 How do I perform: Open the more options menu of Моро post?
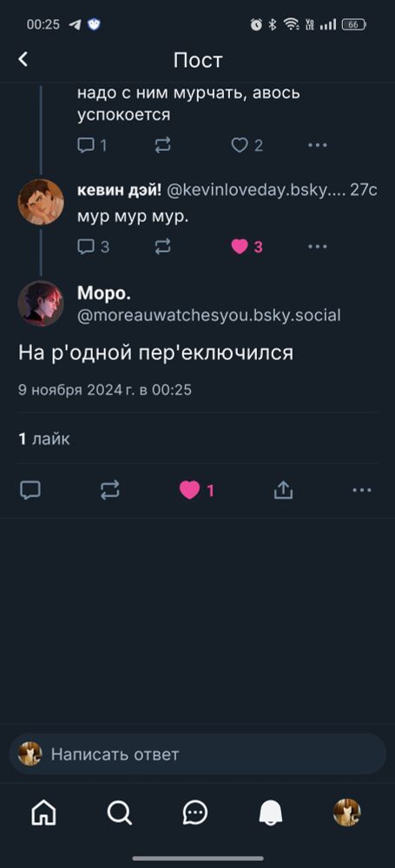click(x=362, y=490)
